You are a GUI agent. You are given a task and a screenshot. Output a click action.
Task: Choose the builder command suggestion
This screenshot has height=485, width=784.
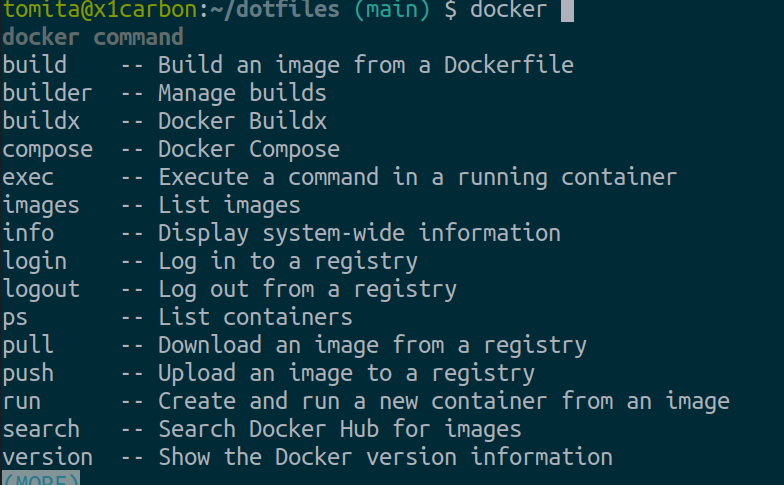pos(47,94)
